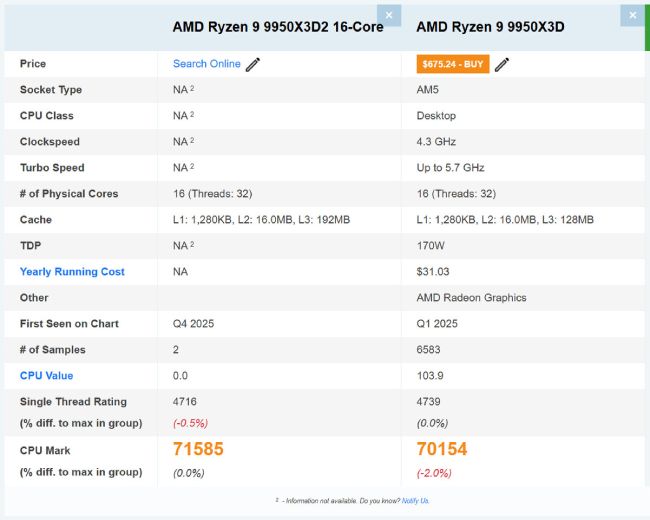Select the AMD Ryzen 9 9950X3D heading
650x520 pixels.
tap(490, 27)
